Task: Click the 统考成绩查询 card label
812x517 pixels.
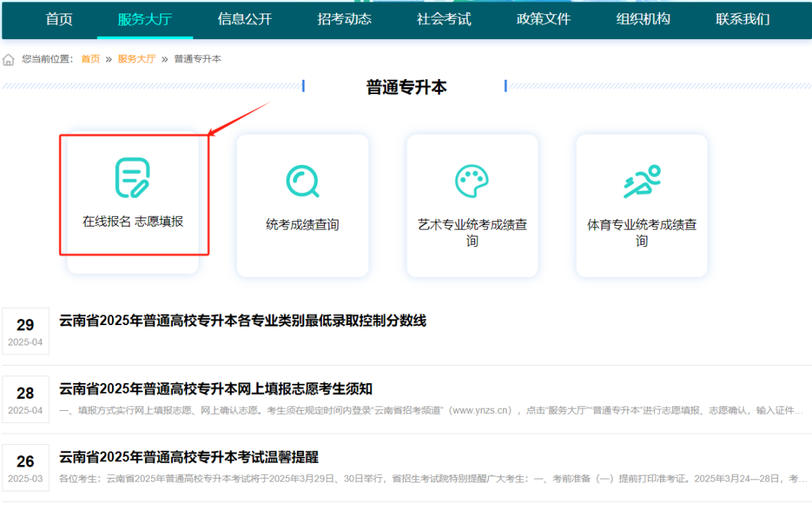Action: click(302, 224)
